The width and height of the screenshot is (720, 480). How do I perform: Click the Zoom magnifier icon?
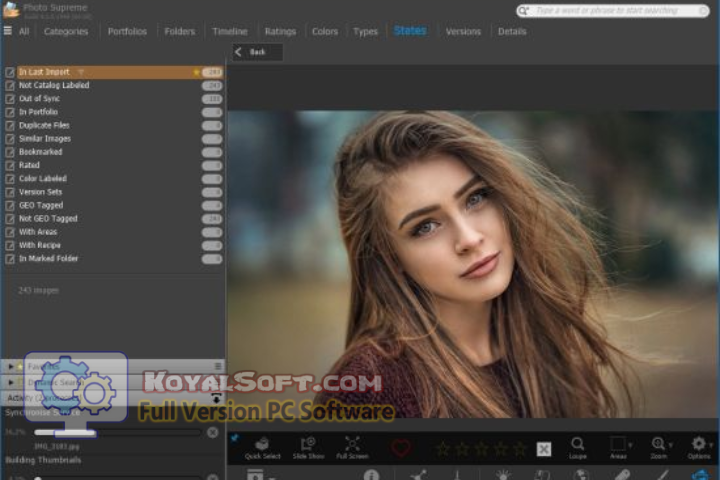click(658, 444)
